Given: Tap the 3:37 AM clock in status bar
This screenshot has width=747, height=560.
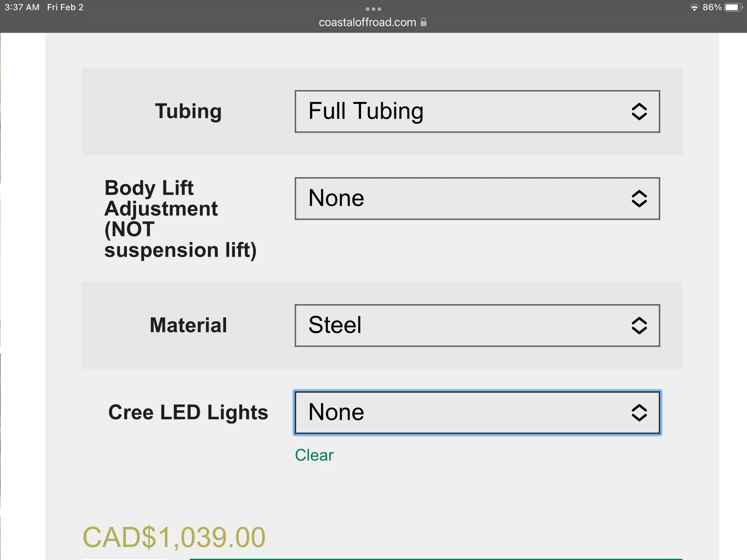Looking at the screenshot, I should point(22,7).
